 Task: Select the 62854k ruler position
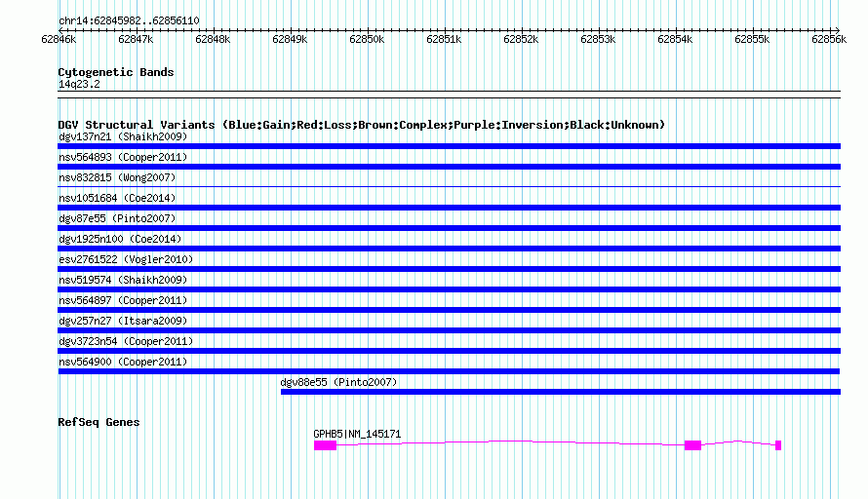point(675,39)
